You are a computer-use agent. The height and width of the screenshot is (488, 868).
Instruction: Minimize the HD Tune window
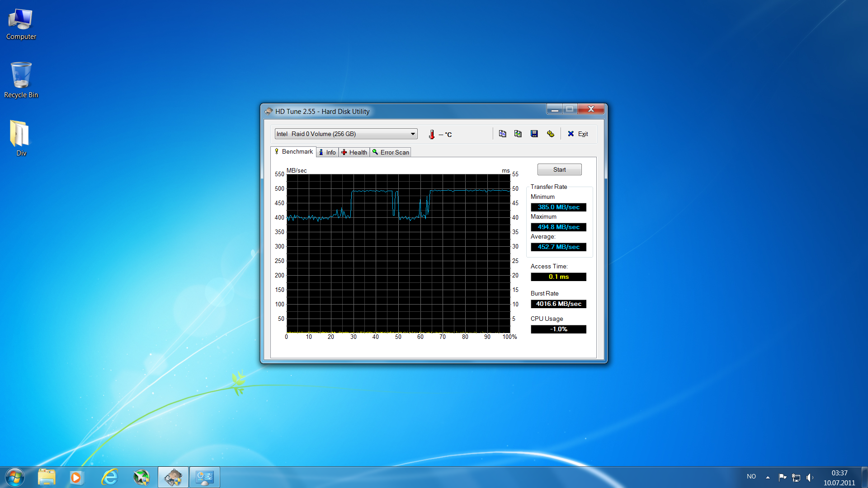pyautogui.click(x=555, y=109)
